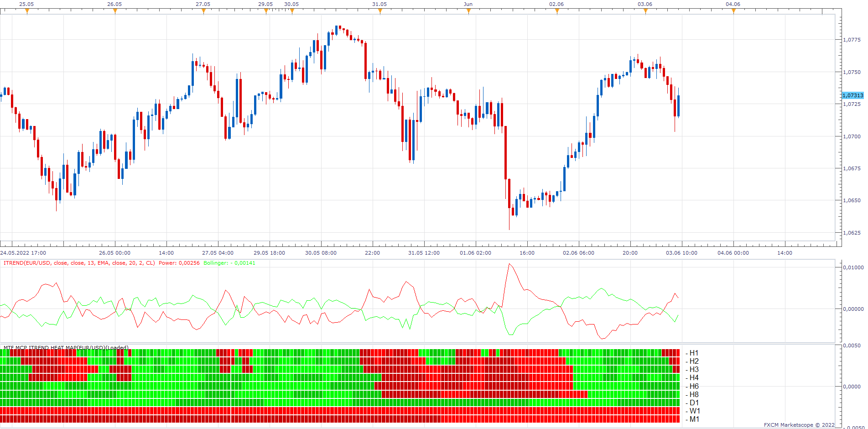Screen dimensions: 868x429
Task: Click the orange day marker under 25.05
Action: pyautogui.click(x=27, y=11)
